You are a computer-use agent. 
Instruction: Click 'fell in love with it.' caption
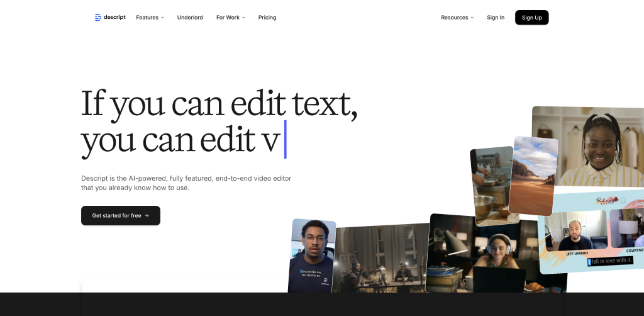[611, 261]
